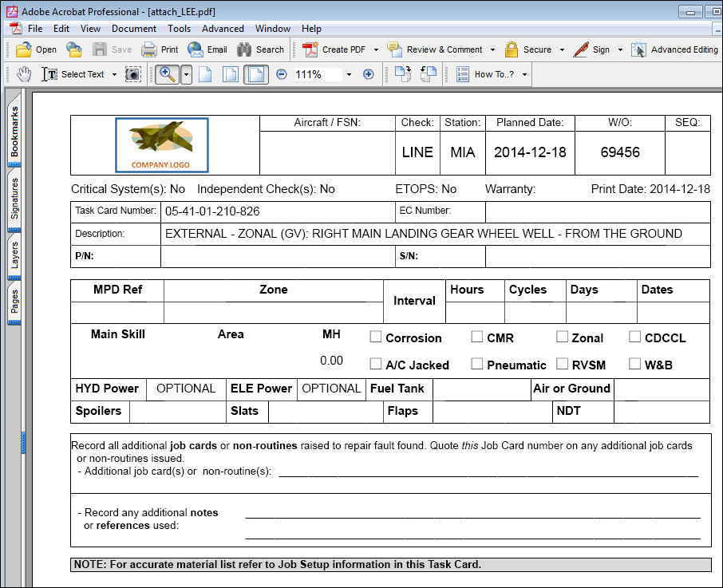Image resolution: width=723 pixels, height=588 pixels.
Task: Rotate the view clockwise
Action: coord(403,74)
